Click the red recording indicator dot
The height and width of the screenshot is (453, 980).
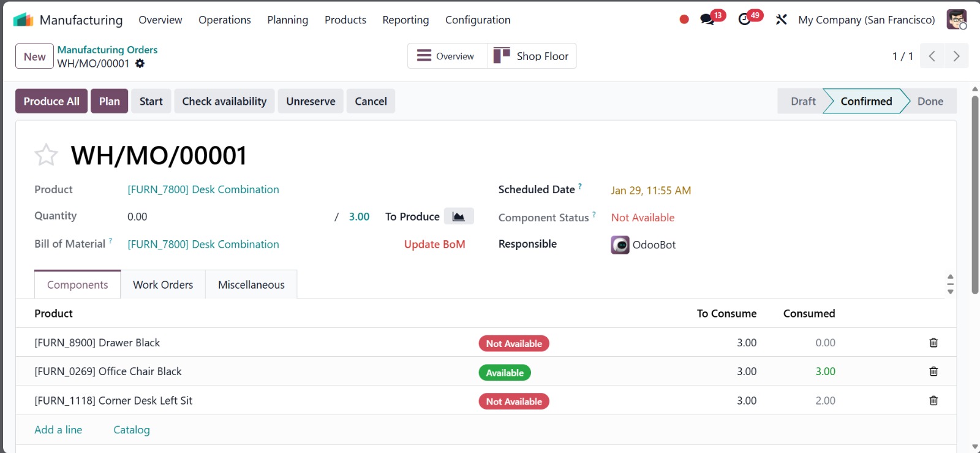(x=684, y=20)
